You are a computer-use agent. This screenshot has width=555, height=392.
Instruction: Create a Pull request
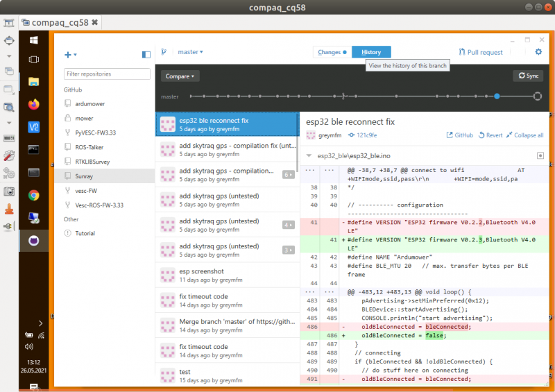click(481, 52)
